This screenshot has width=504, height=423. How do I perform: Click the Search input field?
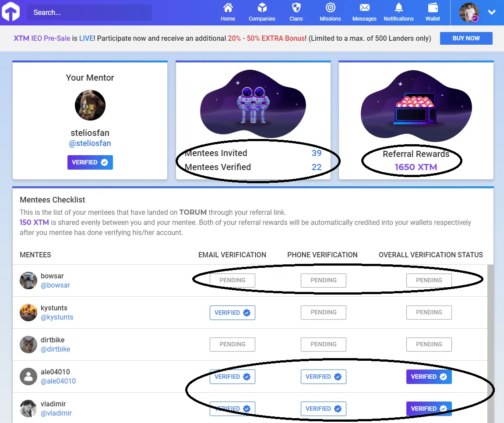(89, 13)
